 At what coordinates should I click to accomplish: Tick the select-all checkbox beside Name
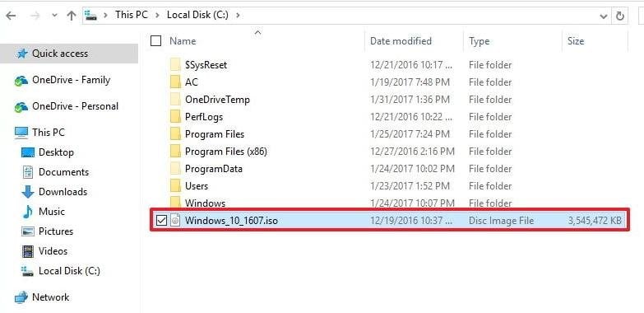(155, 40)
